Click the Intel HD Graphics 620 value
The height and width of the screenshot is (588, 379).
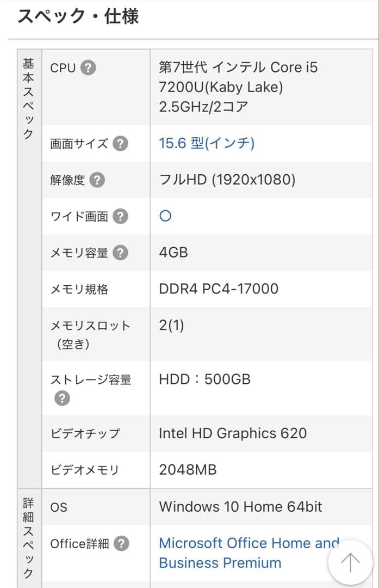pos(233,433)
